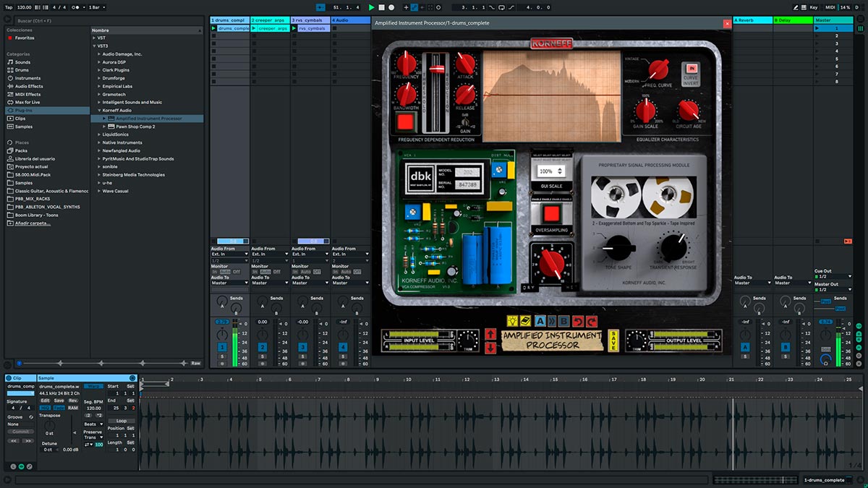
Task: Select the plugin B preset slot
Action: coord(565,321)
